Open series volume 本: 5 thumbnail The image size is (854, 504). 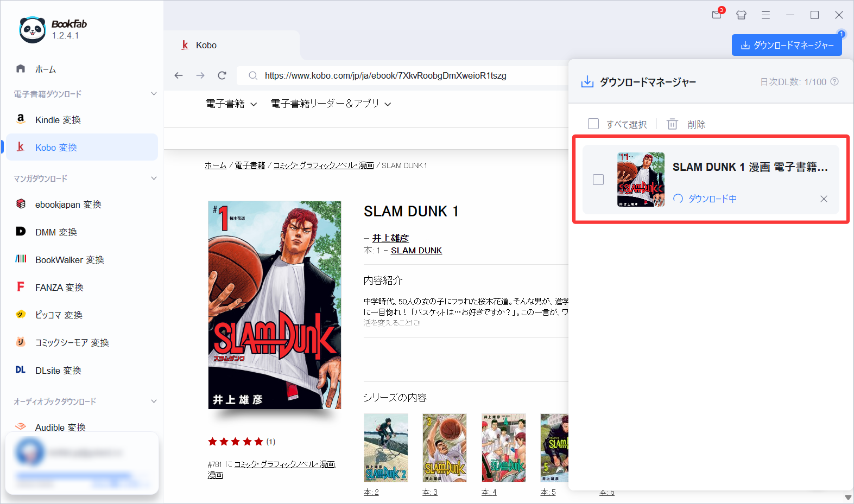(554, 448)
